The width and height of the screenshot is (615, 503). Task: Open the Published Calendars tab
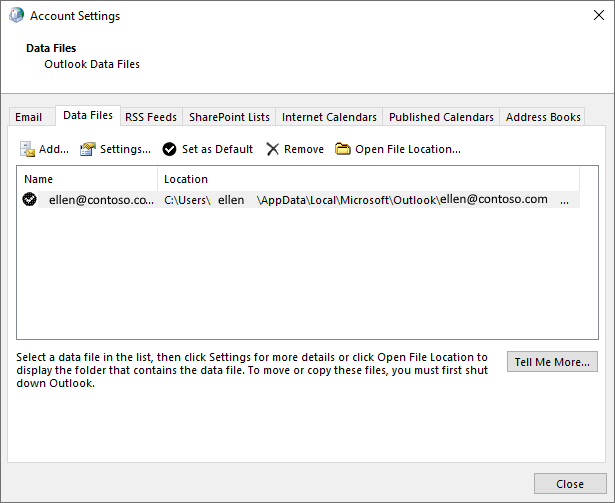click(x=441, y=117)
